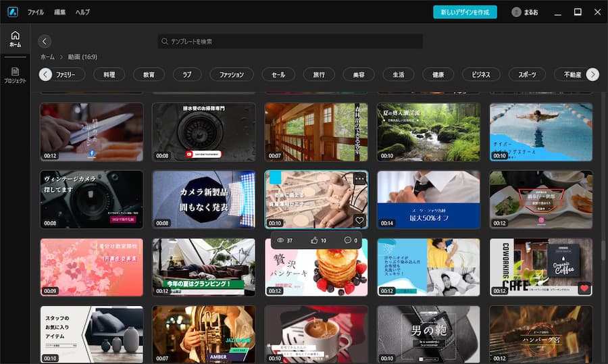
Task: Select the ラブ category chip
Action: tap(187, 74)
